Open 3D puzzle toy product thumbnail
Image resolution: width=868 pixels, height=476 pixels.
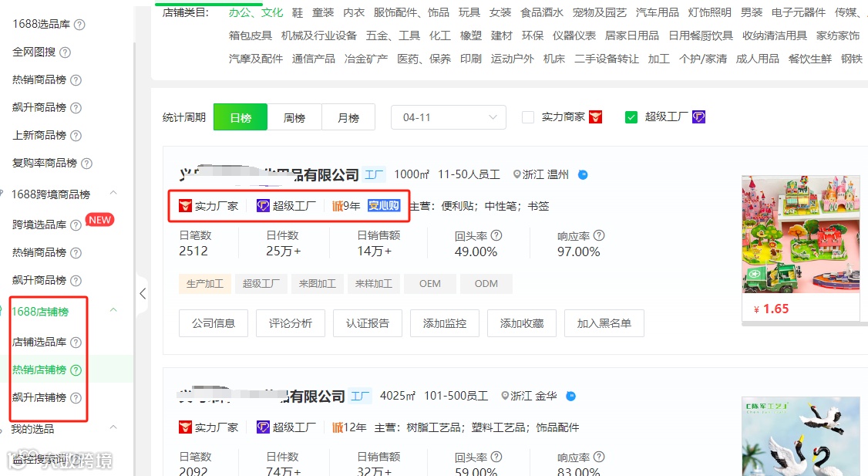[801, 235]
